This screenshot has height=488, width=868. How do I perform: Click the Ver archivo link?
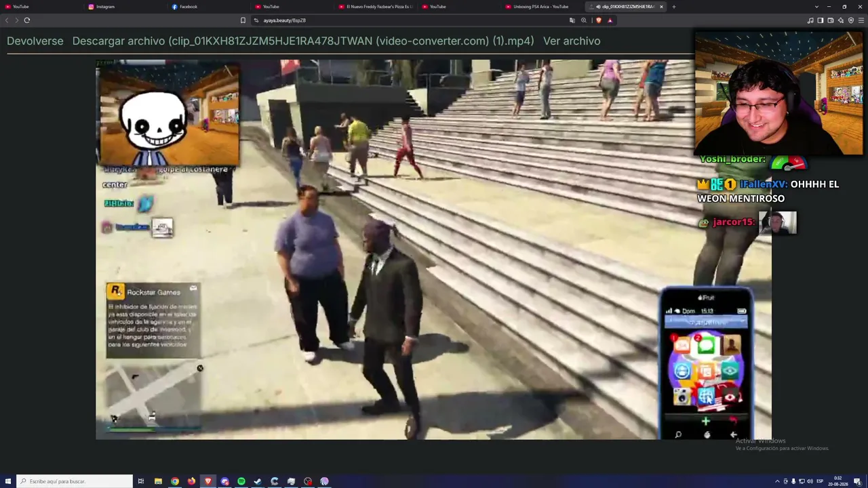coord(572,41)
